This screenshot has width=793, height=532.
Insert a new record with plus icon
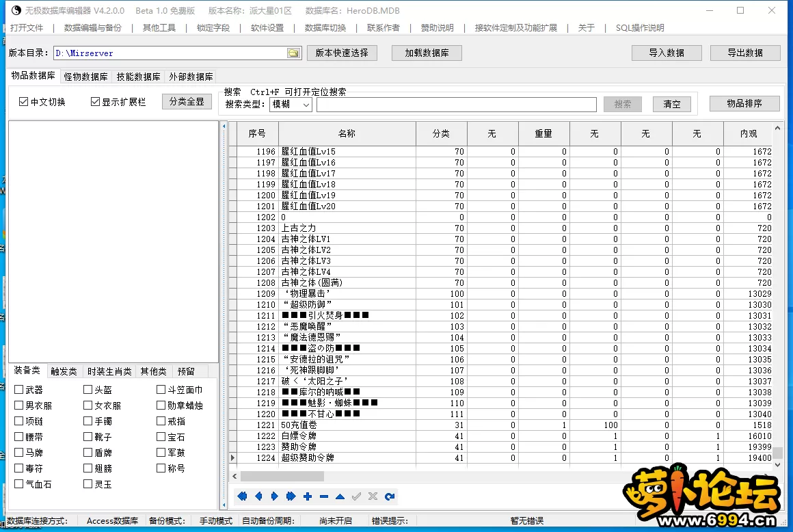pyautogui.click(x=308, y=496)
